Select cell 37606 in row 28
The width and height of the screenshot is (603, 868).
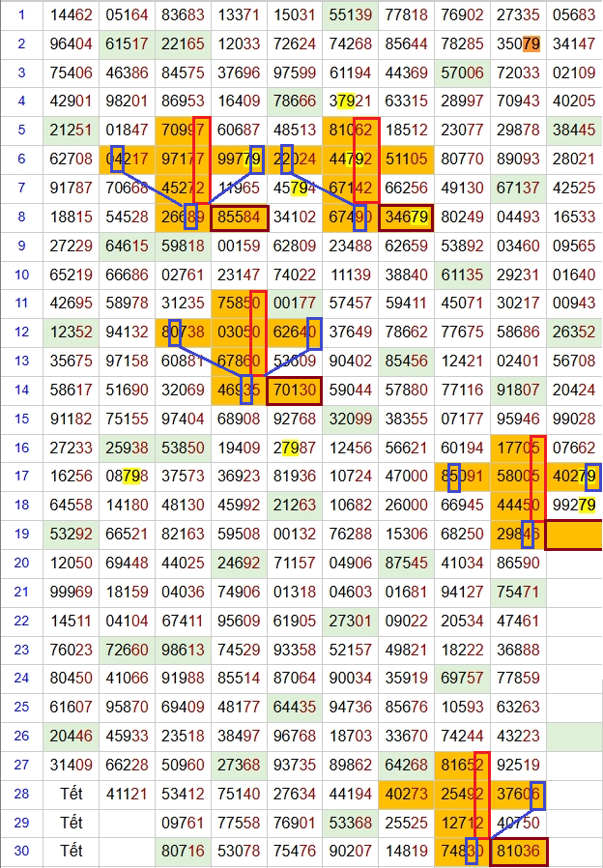pos(518,795)
